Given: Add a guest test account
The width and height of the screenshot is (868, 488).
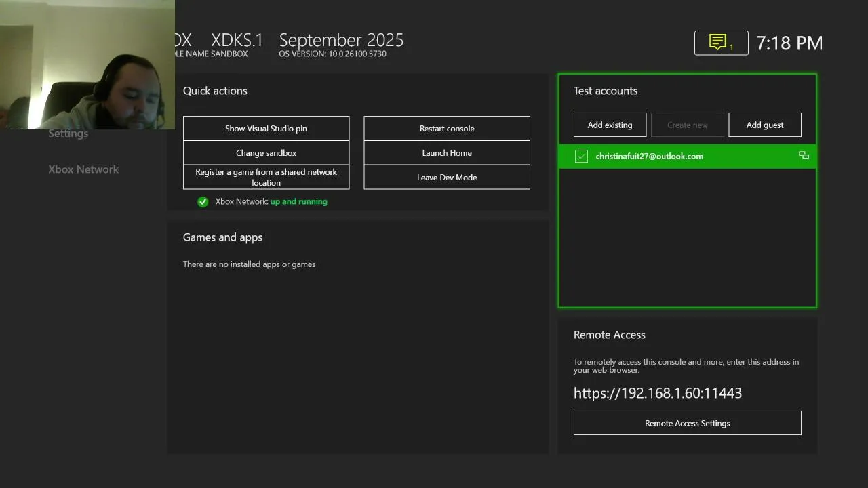Looking at the screenshot, I should click(764, 125).
